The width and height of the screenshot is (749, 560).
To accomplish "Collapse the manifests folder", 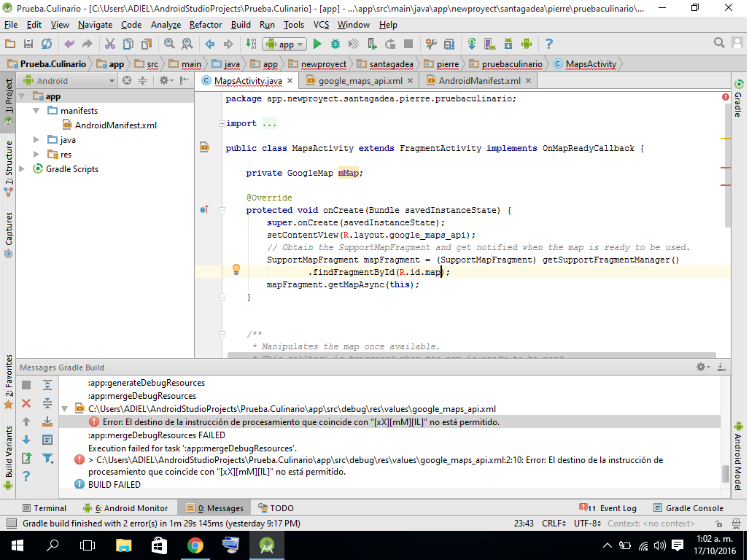I will (36, 111).
